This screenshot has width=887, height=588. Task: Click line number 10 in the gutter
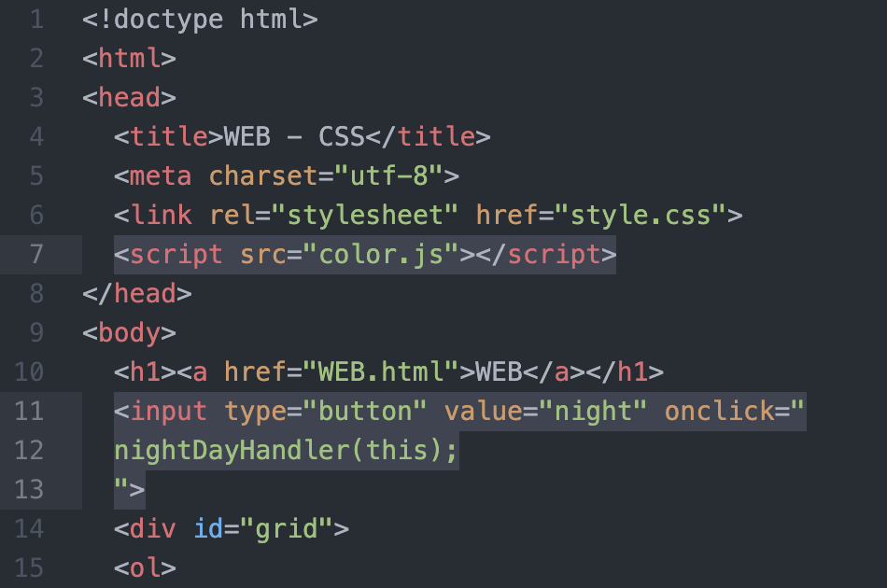coord(30,372)
